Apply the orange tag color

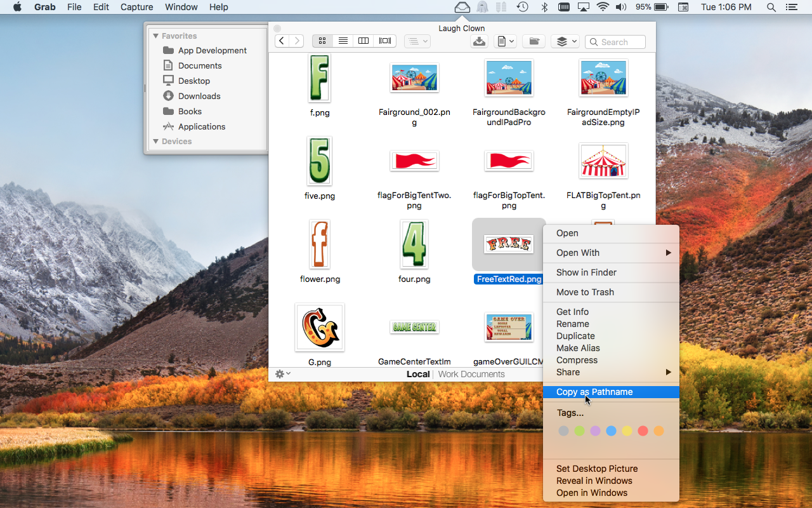658,431
